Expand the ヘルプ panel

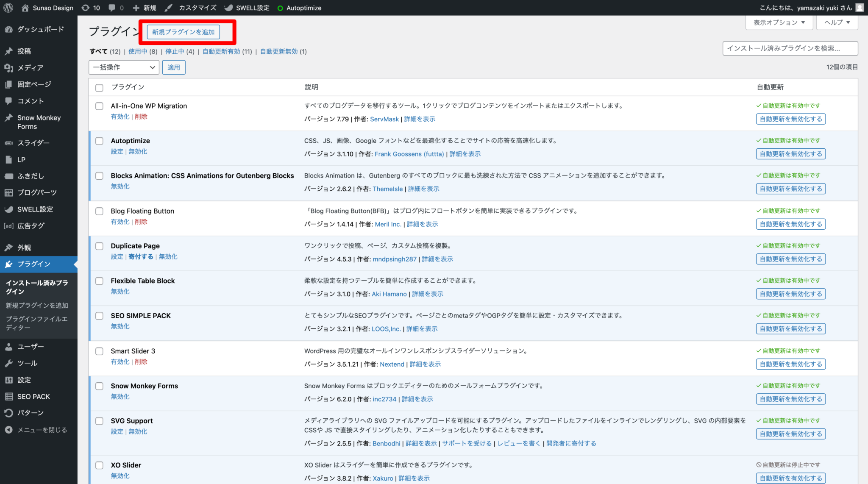point(836,22)
